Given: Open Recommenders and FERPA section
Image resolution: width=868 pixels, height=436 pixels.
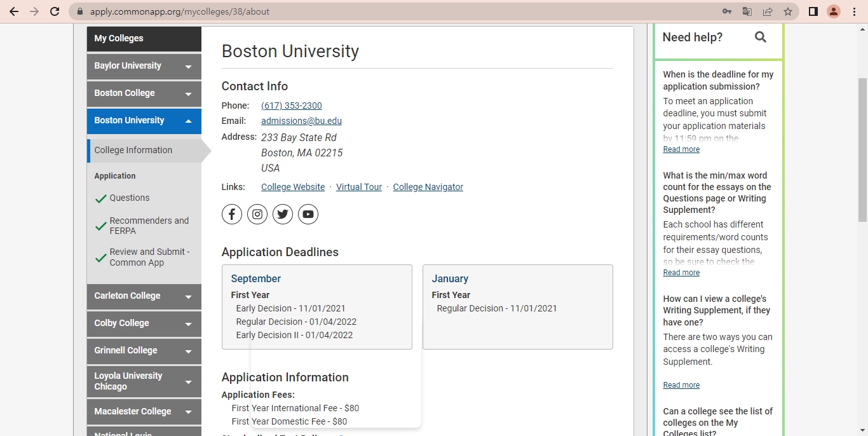Looking at the screenshot, I should point(149,226).
